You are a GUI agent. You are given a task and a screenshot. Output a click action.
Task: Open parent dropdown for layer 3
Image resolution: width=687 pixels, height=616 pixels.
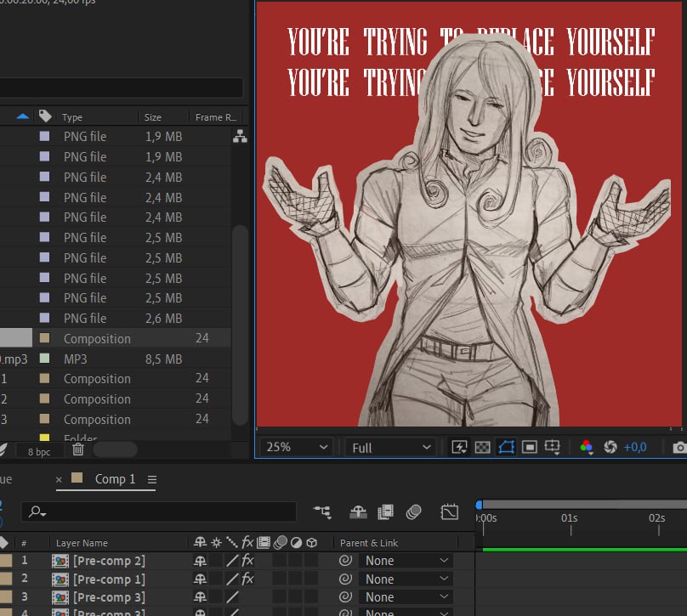[406, 597]
